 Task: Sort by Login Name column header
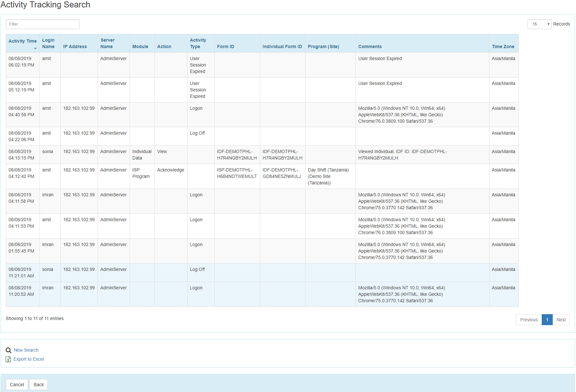click(50, 43)
